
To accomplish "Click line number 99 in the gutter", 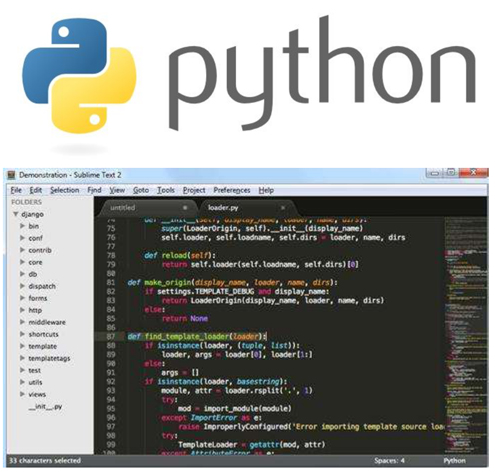I will pos(111,444).
